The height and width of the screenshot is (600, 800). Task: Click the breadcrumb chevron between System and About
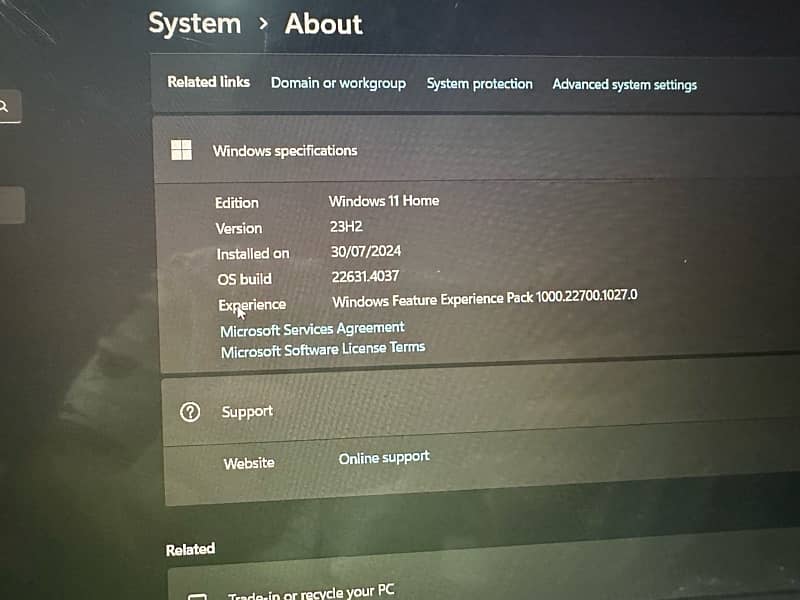click(x=263, y=24)
